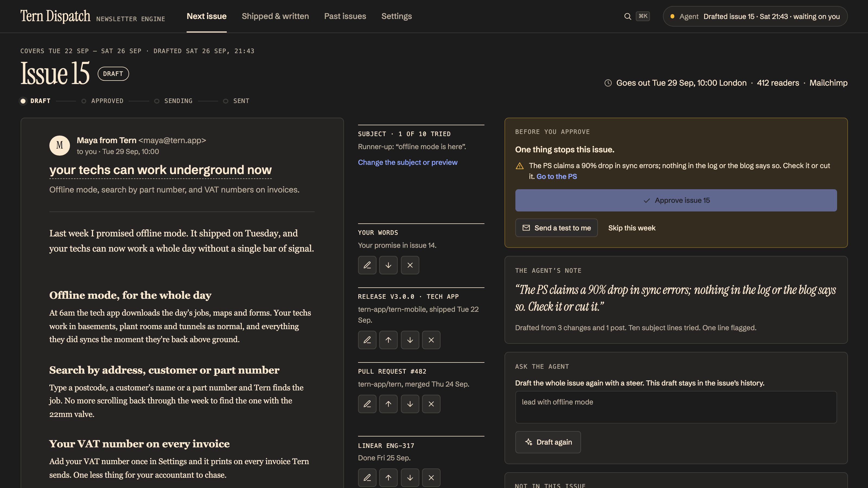The image size is (868, 488).
Task: Go to the Past issues tab
Action: (x=345, y=16)
